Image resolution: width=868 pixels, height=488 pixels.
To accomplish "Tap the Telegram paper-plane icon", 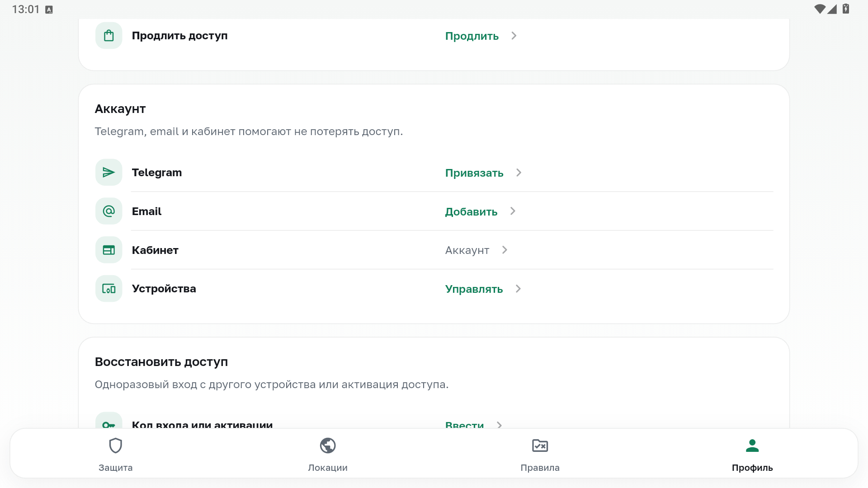I will (109, 172).
